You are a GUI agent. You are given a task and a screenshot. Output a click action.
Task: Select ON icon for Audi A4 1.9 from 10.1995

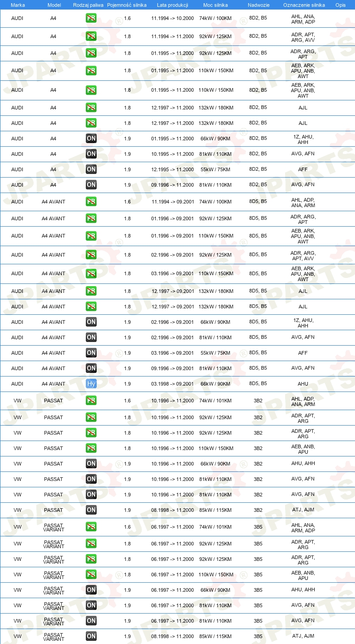coord(91,154)
